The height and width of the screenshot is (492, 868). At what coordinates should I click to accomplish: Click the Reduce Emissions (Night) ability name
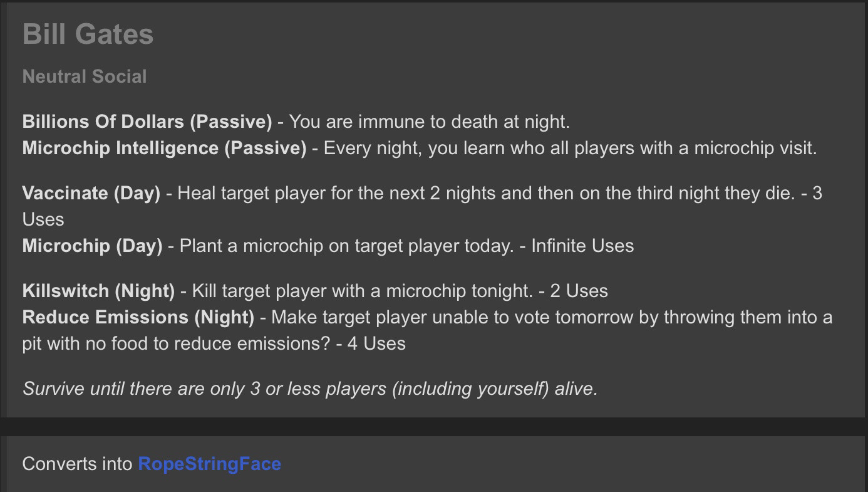point(138,317)
